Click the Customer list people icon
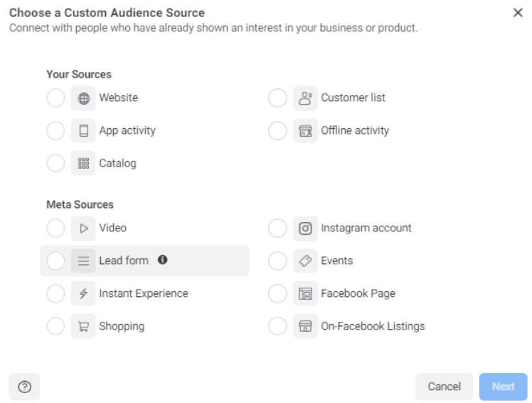 [x=305, y=98]
